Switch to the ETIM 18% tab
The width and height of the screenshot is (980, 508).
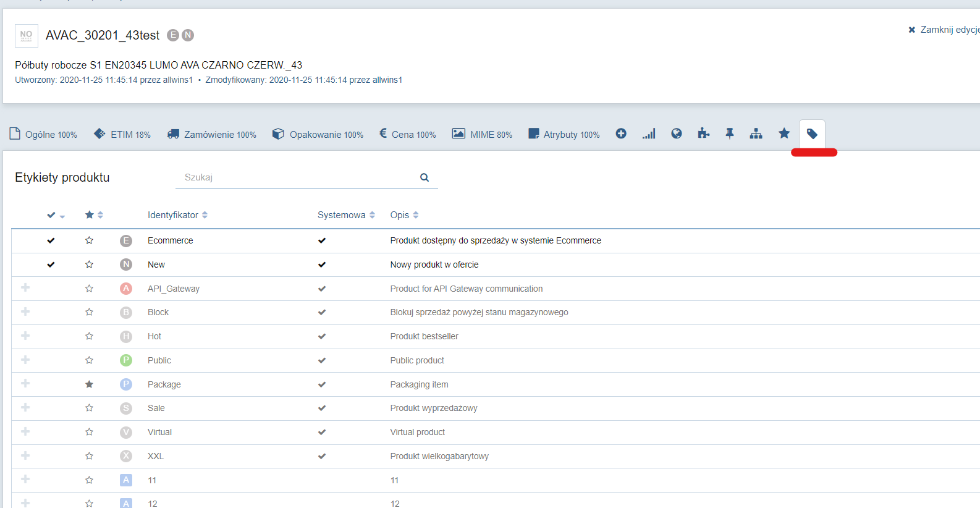click(122, 134)
